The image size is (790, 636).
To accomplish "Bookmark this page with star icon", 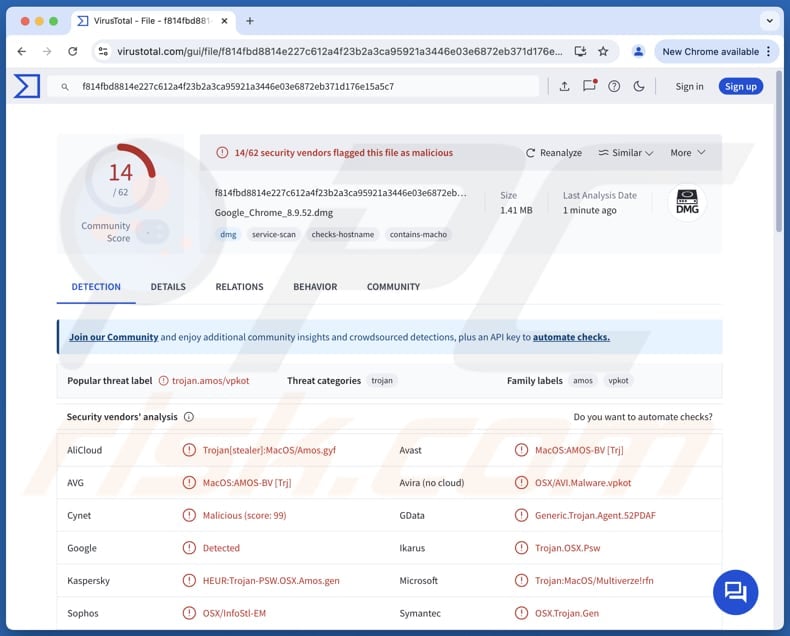I will [x=603, y=51].
